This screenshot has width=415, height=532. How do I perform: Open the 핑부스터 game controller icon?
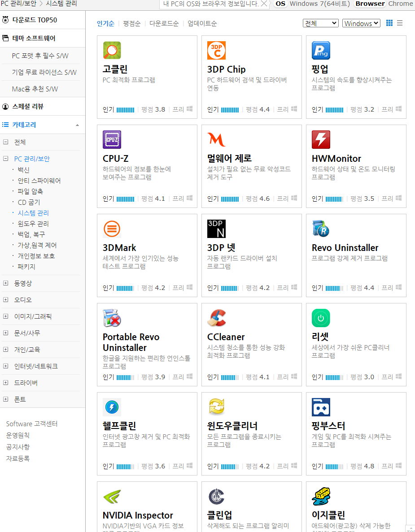click(x=321, y=407)
